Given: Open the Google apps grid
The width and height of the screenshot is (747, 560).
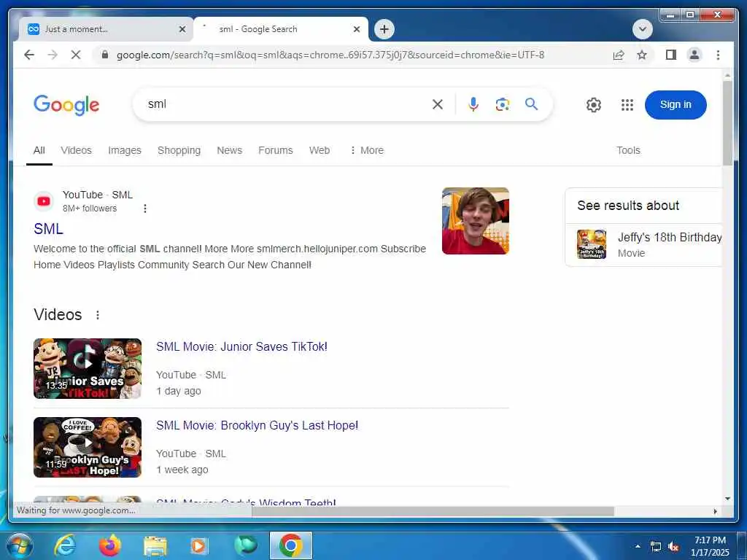Looking at the screenshot, I should click(627, 105).
